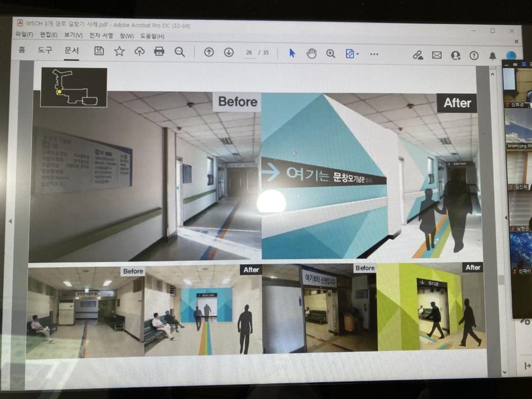Click the zoom in plus magnifier
This screenshot has height=399, width=532.
(331, 53)
